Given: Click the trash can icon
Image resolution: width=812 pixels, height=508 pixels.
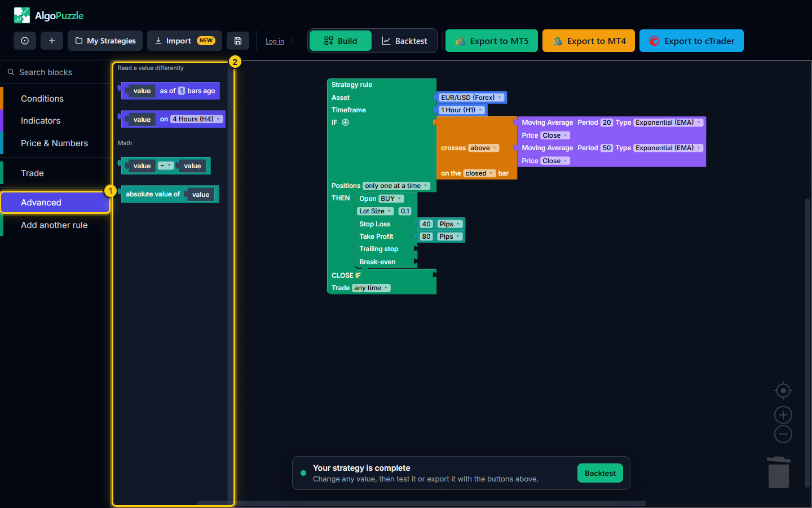Looking at the screenshot, I should [779, 472].
